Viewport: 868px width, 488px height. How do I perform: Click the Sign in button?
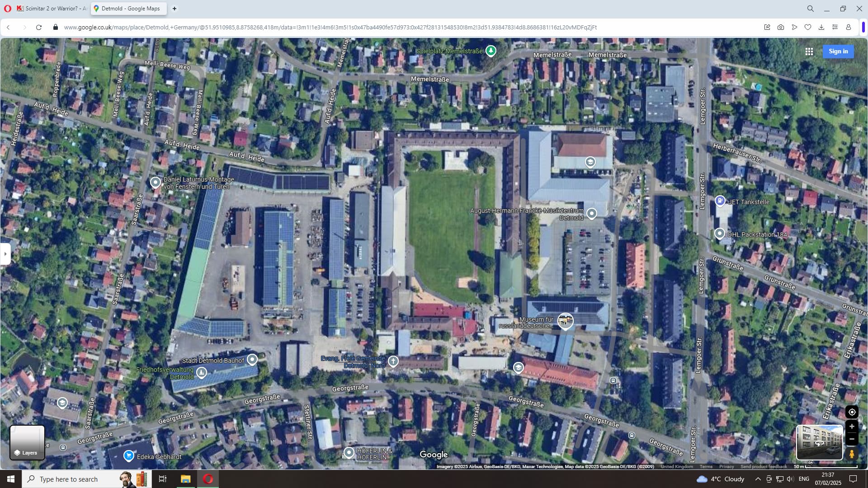pos(838,52)
